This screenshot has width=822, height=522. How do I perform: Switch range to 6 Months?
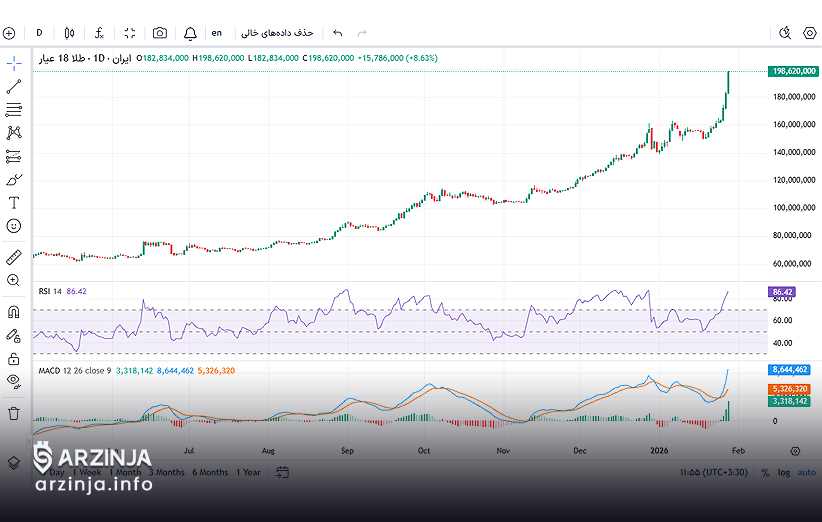click(x=210, y=472)
